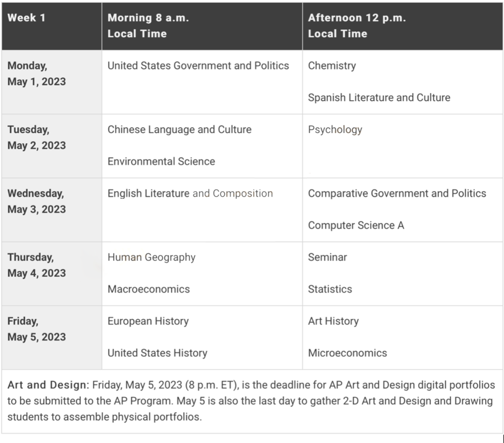
Task: Click the Monday, May 1, 2023 row label
Action: (x=36, y=74)
